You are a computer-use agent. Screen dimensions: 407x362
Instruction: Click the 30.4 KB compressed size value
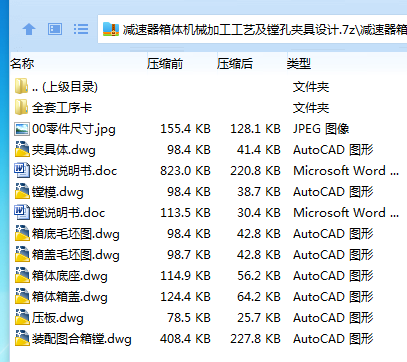click(259, 213)
